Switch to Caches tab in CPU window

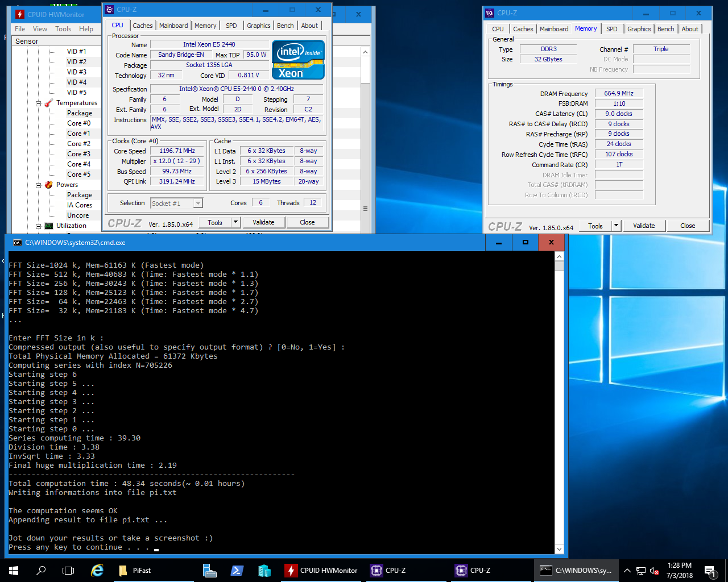[x=143, y=26]
